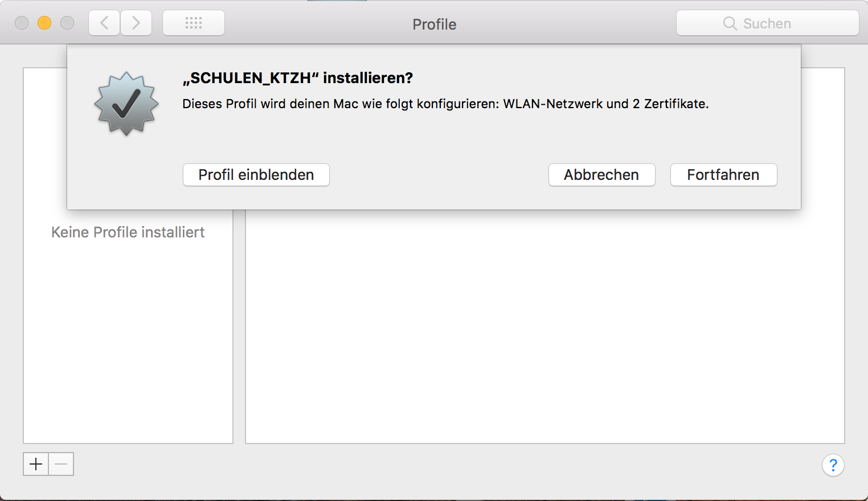Viewport: 868px width, 501px height.
Task: Click the Profile window title
Action: (434, 24)
